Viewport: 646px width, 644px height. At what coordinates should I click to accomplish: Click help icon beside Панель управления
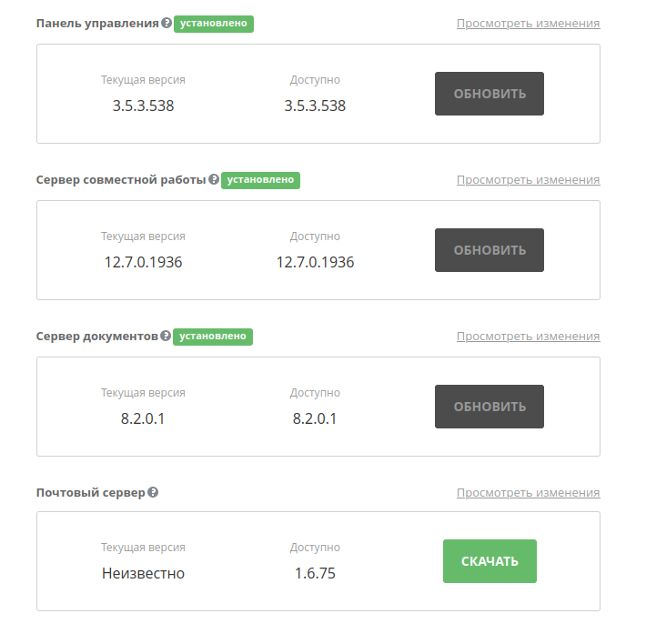(x=167, y=23)
